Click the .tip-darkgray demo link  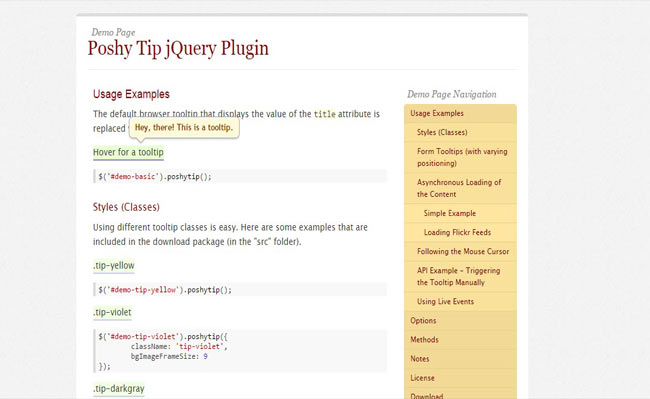[119, 389]
